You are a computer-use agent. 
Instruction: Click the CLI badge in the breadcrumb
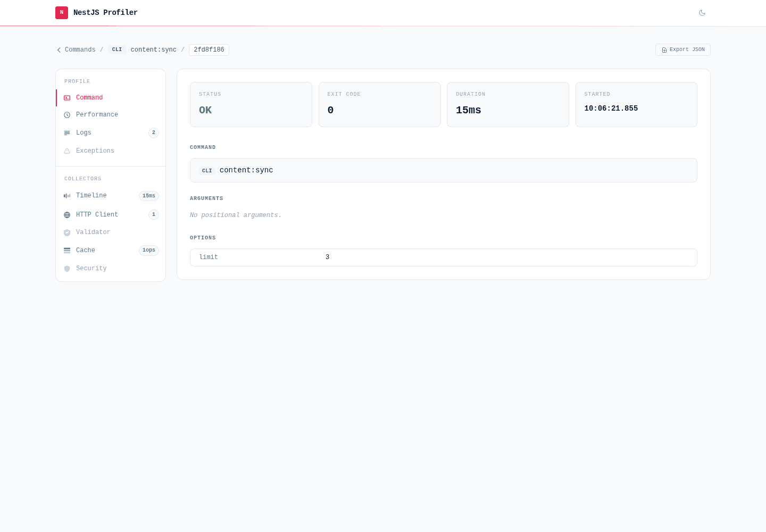[117, 50]
